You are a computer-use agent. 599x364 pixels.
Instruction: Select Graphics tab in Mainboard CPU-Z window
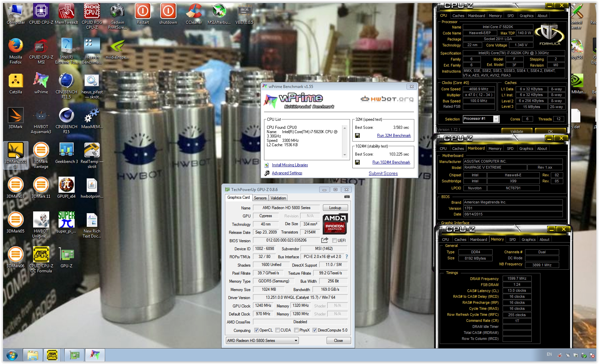(526, 149)
